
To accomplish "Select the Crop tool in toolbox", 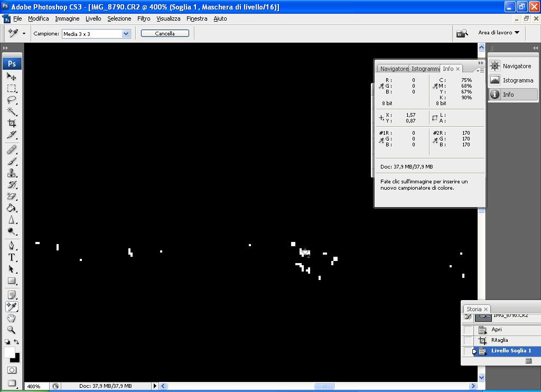I will point(12,123).
